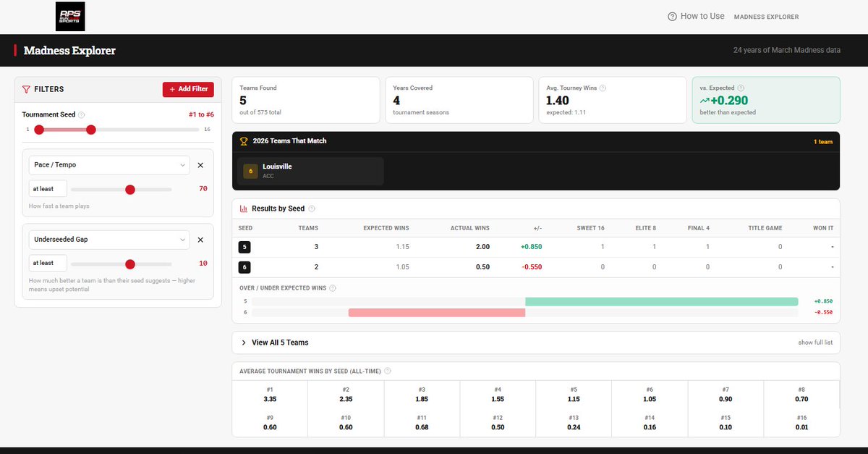Click the EXPECTED WINS column header
The height and width of the screenshot is (454, 868).
pos(386,228)
